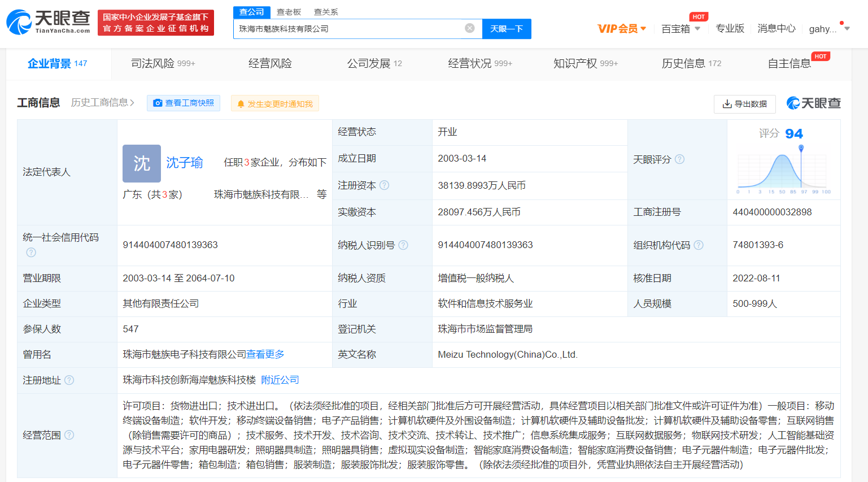868x482 pixels.
Task: Click the organization code 74801393-6
Action: point(758,245)
